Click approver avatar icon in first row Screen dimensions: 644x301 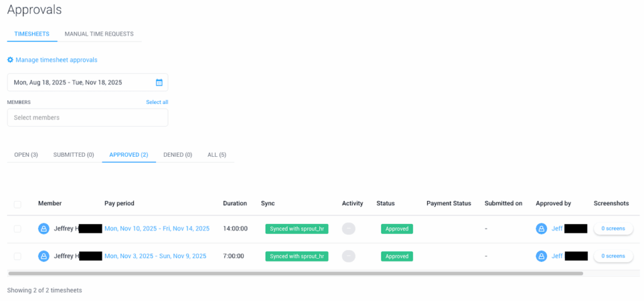point(541,229)
